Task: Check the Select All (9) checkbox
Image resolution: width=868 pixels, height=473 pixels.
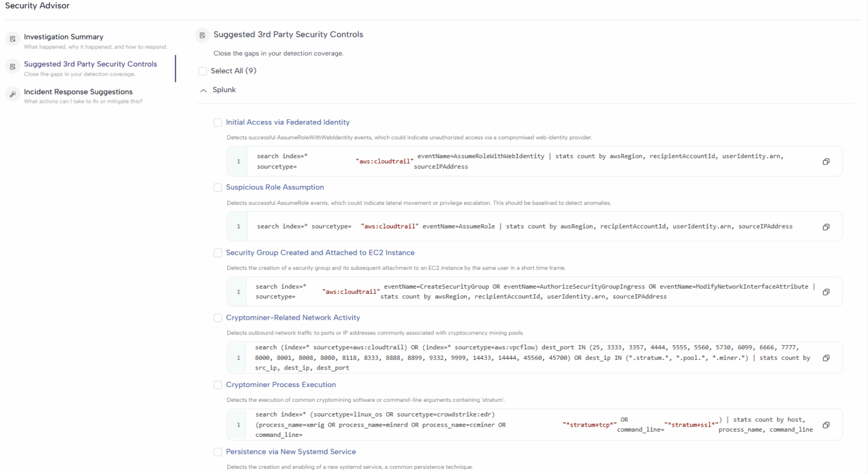Action: [x=203, y=71]
